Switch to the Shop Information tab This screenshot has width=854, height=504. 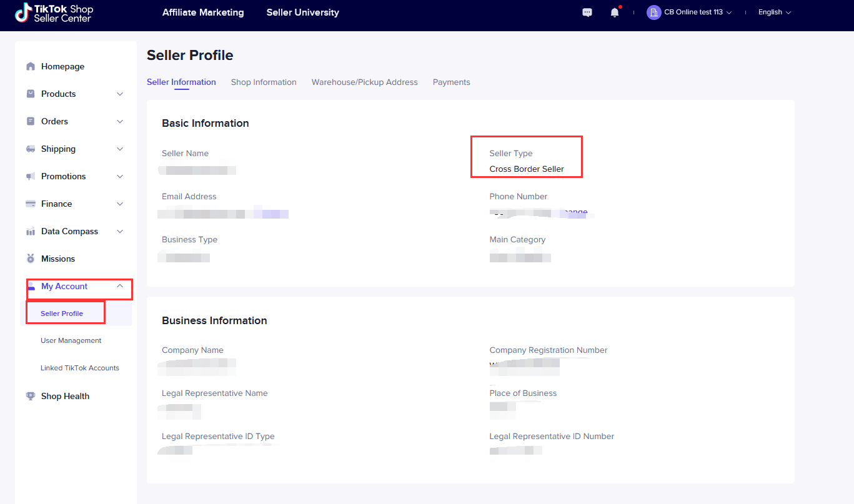coord(264,82)
